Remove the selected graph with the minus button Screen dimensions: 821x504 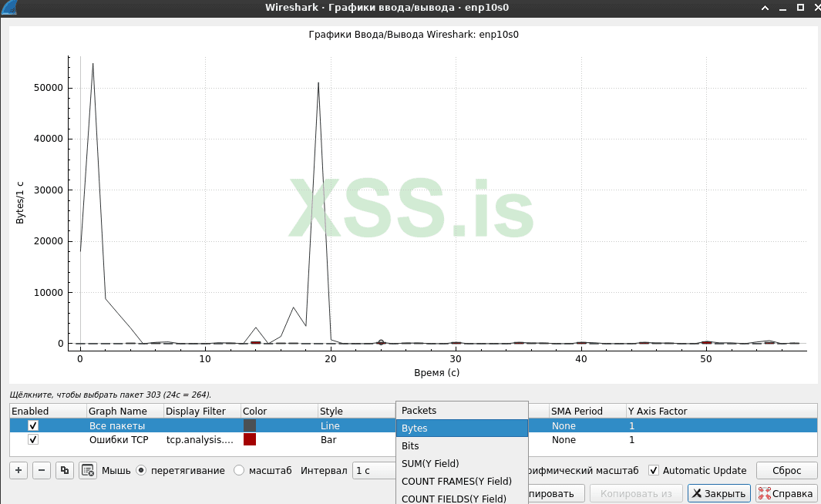42,470
